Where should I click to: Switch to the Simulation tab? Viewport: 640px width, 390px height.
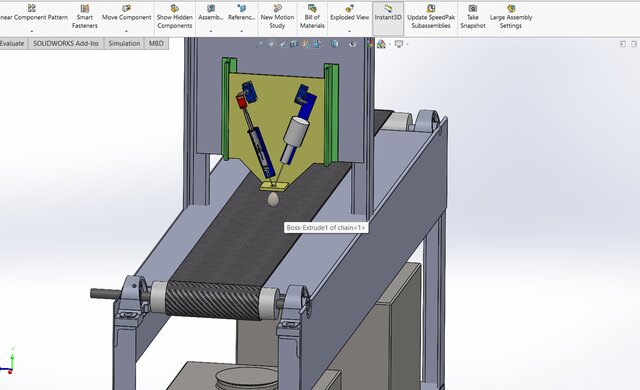tap(124, 43)
